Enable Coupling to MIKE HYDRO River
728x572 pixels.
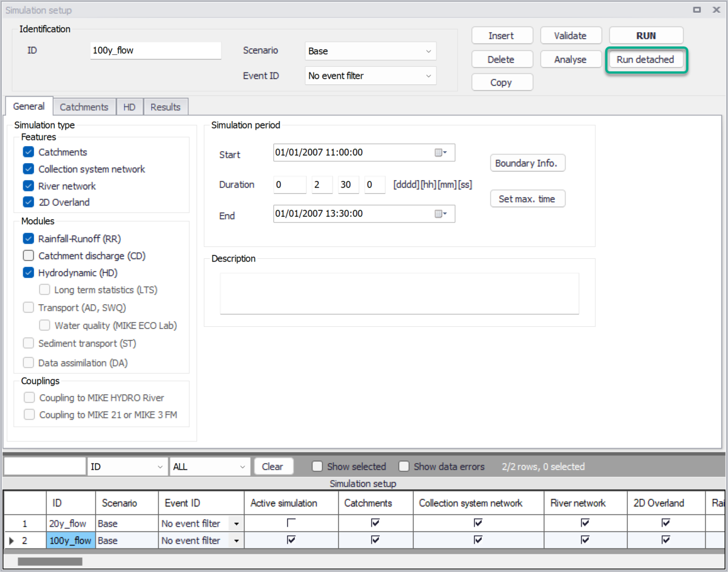pyautogui.click(x=29, y=398)
